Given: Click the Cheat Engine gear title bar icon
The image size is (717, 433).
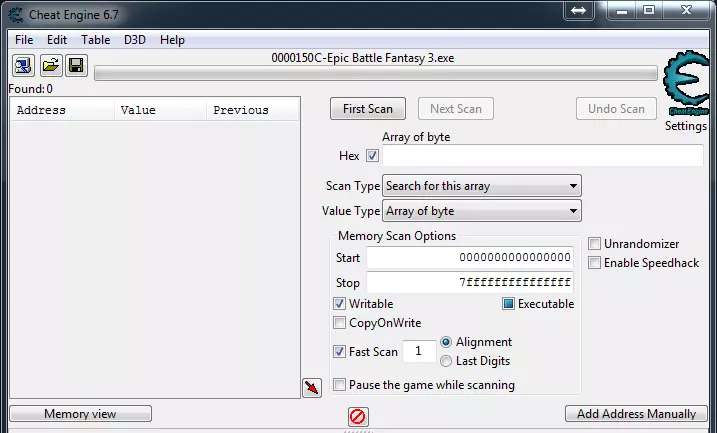Looking at the screenshot, I should pyautogui.click(x=16, y=15).
